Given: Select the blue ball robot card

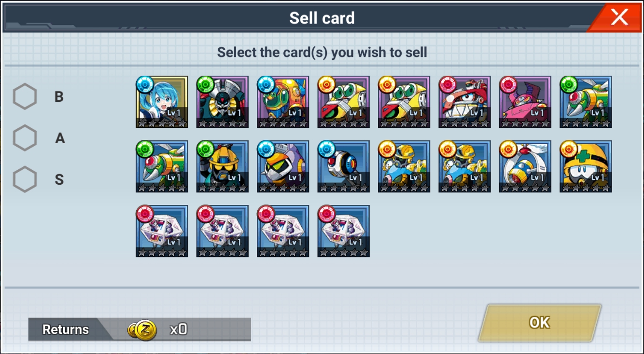Looking at the screenshot, I should coord(344,166).
